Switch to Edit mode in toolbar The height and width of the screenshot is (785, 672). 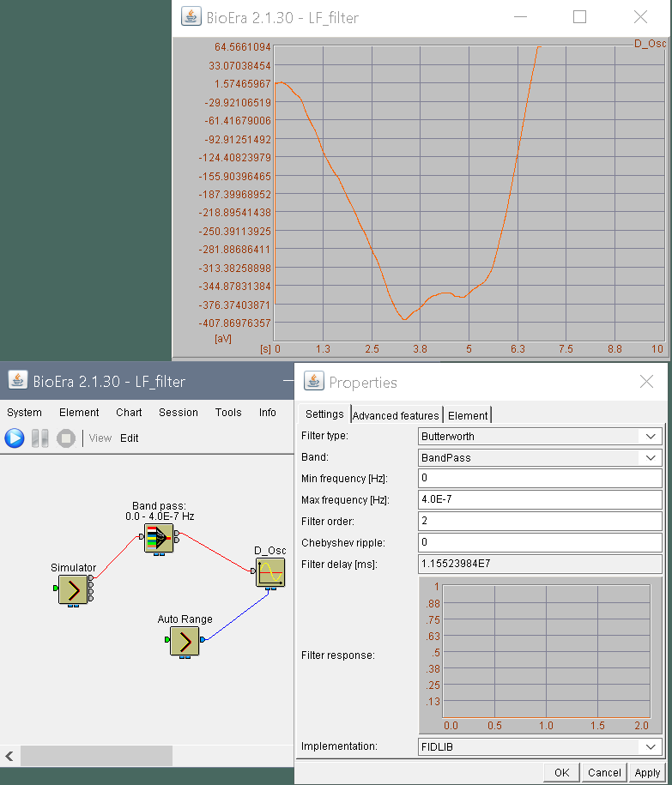(x=130, y=438)
